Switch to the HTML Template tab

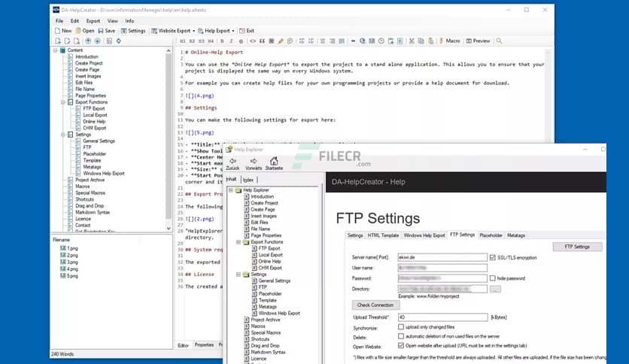383,235
